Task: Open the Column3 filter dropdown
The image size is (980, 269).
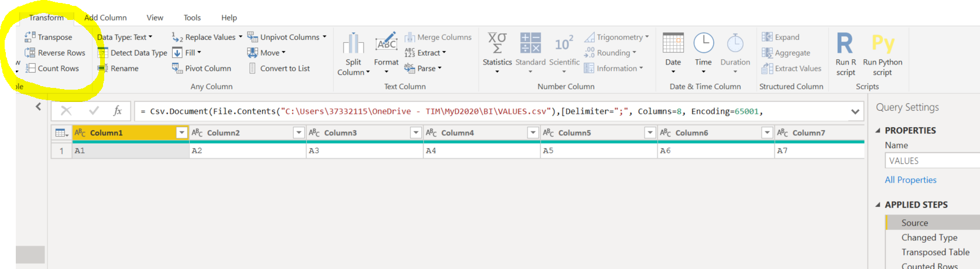Action: (x=416, y=133)
